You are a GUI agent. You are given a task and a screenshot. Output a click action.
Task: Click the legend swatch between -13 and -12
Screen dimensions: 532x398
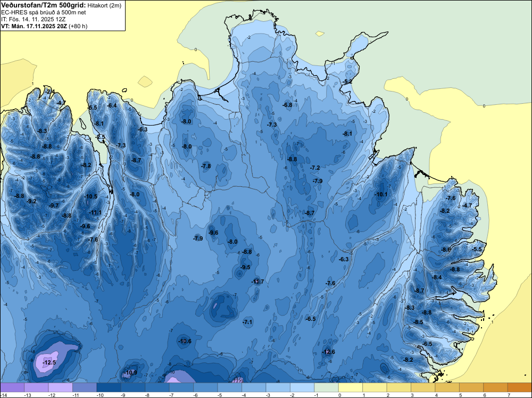(x=36, y=387)
